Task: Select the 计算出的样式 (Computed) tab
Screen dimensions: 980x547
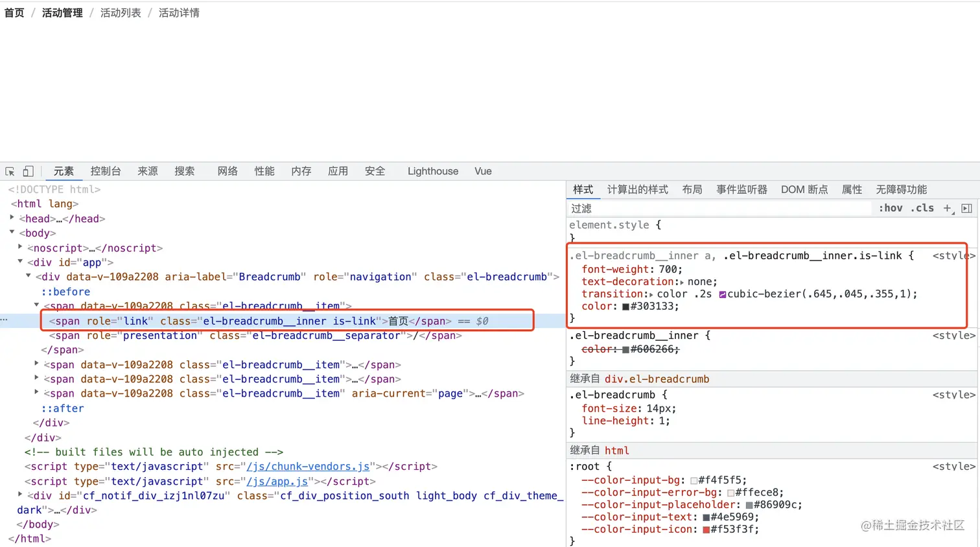Action: point(638,189)
